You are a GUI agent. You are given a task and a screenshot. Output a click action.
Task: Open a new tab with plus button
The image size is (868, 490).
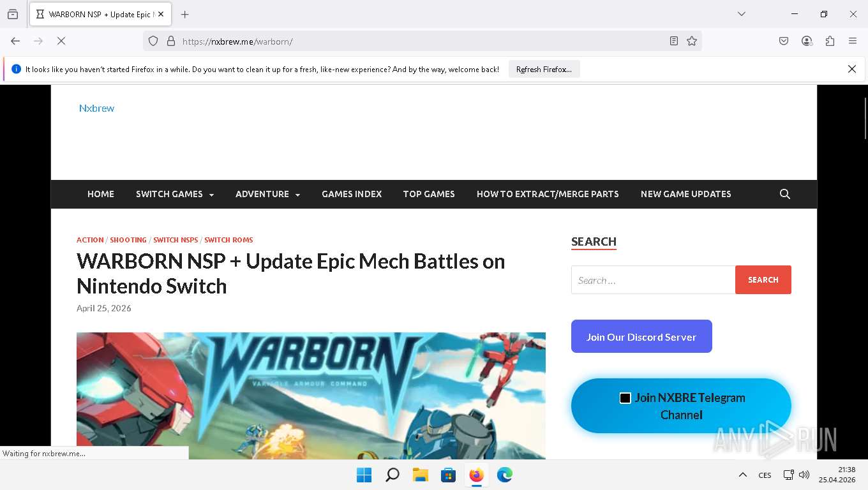tap(184, 14)
